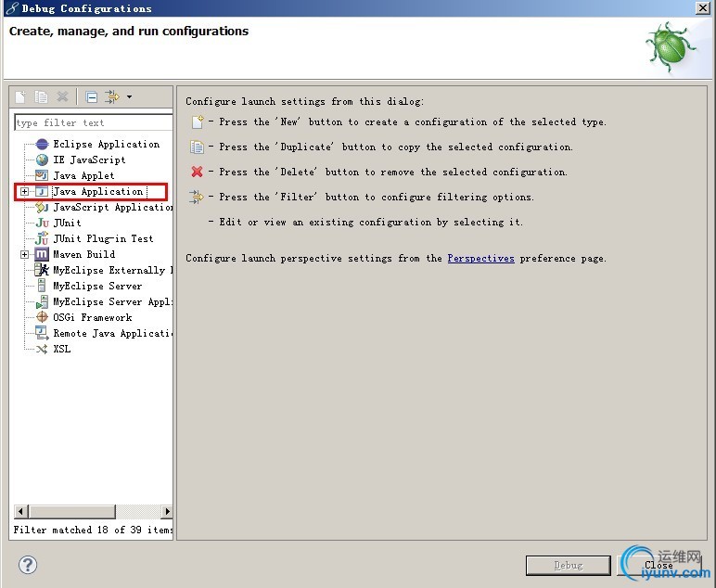The width and height of the screenshot is (716, 588).
Task: Click the JUnit Plug-in Test icon
Action: (42, 238)
